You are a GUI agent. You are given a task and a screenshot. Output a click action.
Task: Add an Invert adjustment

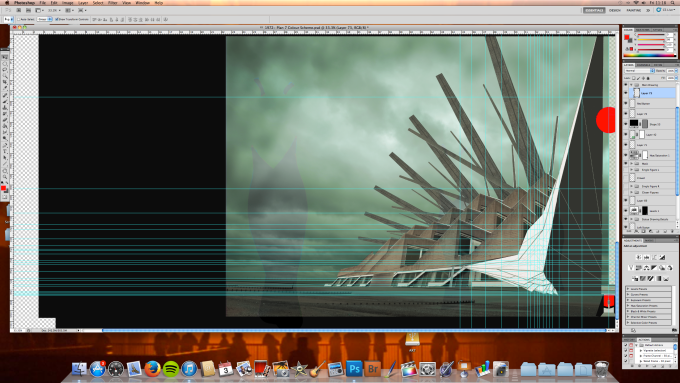click(x=635, y=278)
